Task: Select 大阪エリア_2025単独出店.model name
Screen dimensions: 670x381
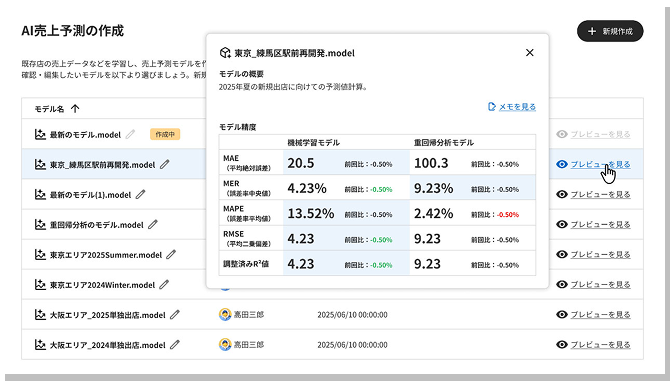Action: coord(108,315)
